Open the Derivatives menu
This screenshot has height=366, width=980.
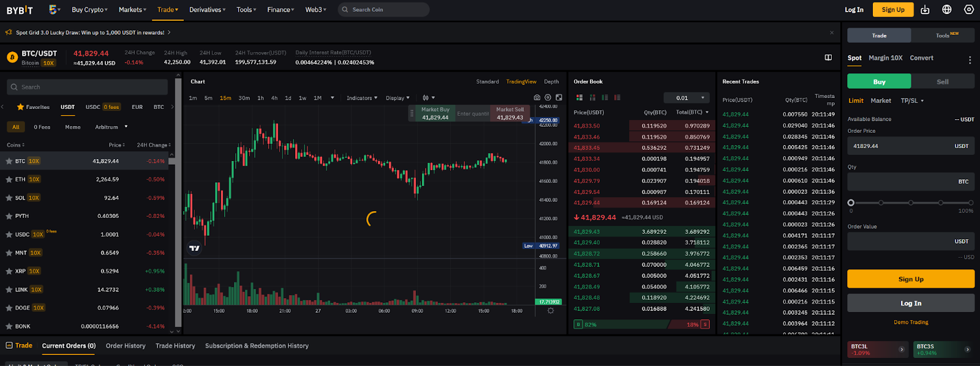coord(207,10)
